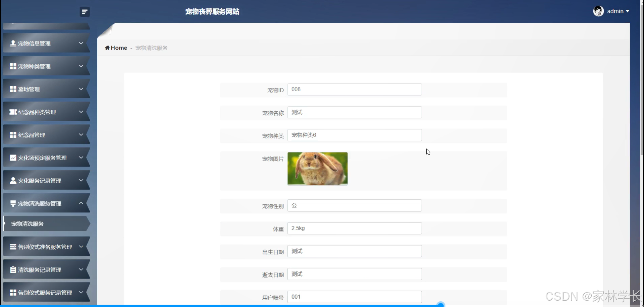Expand 火化服务记录管理 chevron
The image size is (644, 307).
81,180
